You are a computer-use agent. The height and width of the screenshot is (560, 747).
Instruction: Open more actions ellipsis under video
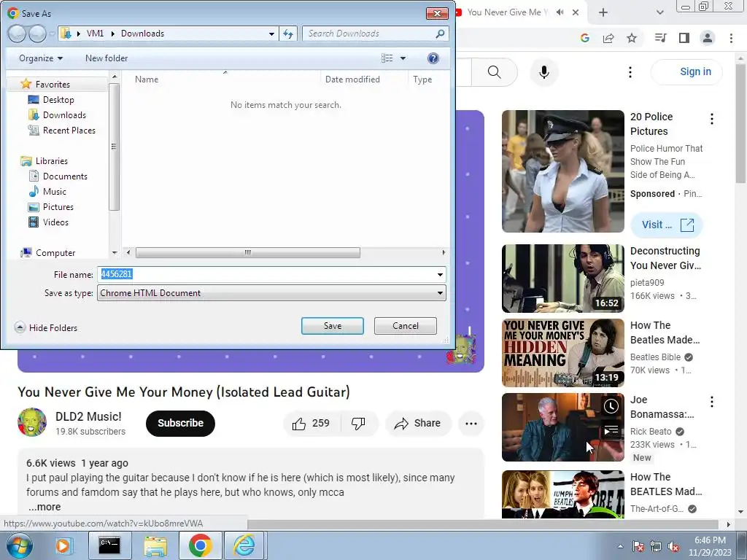[x=471, y=423]
